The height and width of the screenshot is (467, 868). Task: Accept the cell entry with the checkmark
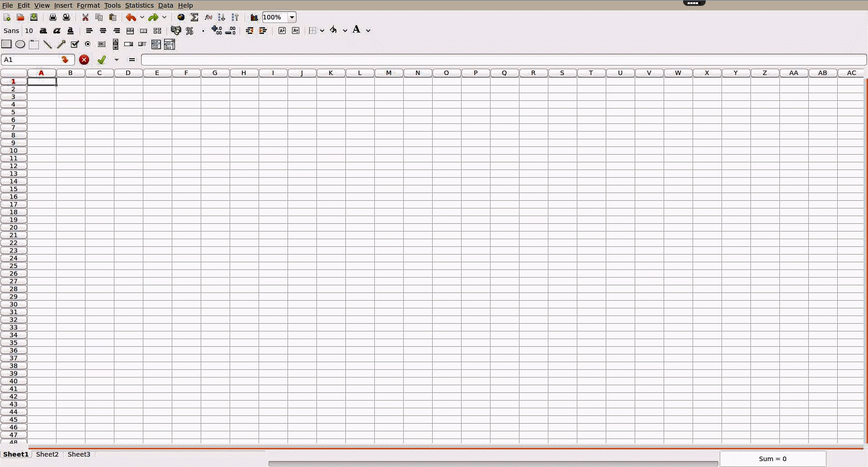101,59
